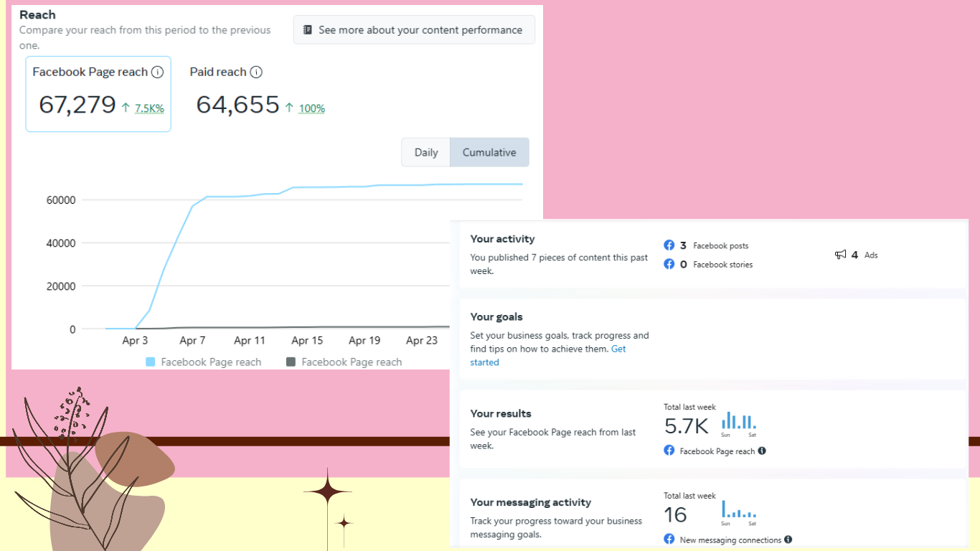This screenshot has width=980, height=551.
Task: Click the gray Facebook Page reach legend swatch
Action: (x=291, y=362)
